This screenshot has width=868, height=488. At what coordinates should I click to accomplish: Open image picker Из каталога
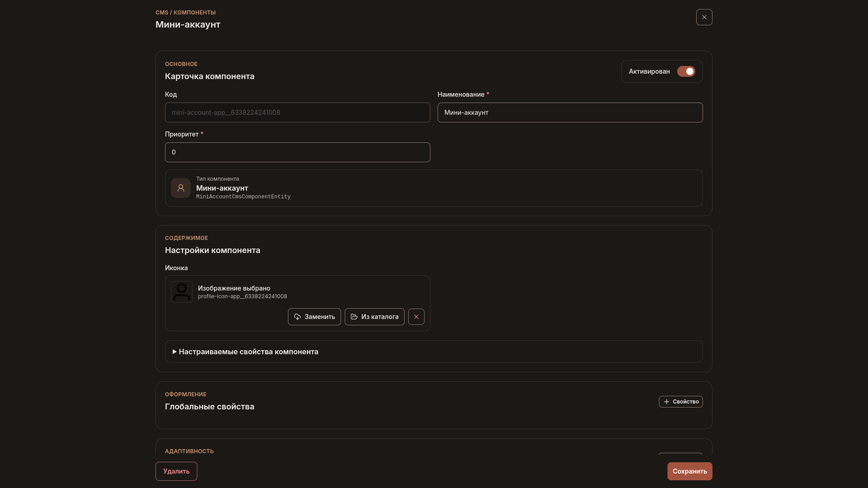point(374,317)
